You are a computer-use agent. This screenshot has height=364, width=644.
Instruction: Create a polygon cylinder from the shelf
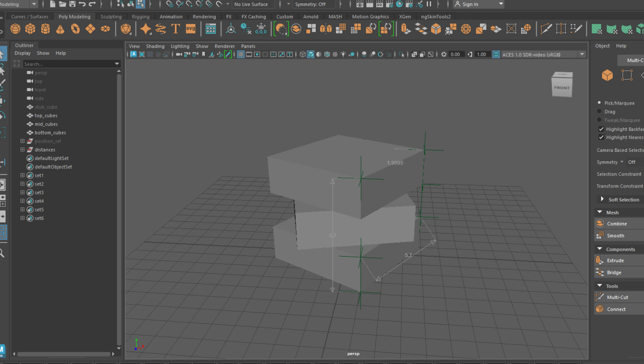coord(46,29)
